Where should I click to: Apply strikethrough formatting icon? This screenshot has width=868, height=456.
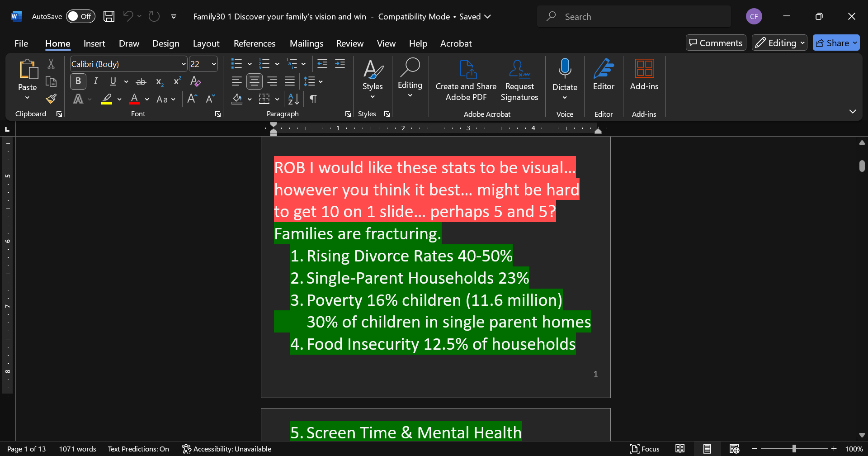point(141,82)
